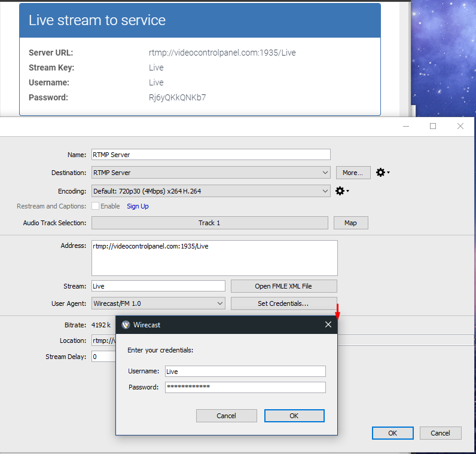Enable Restream and Captions checkbox
The image size is (476, 454).
point(95,206)
